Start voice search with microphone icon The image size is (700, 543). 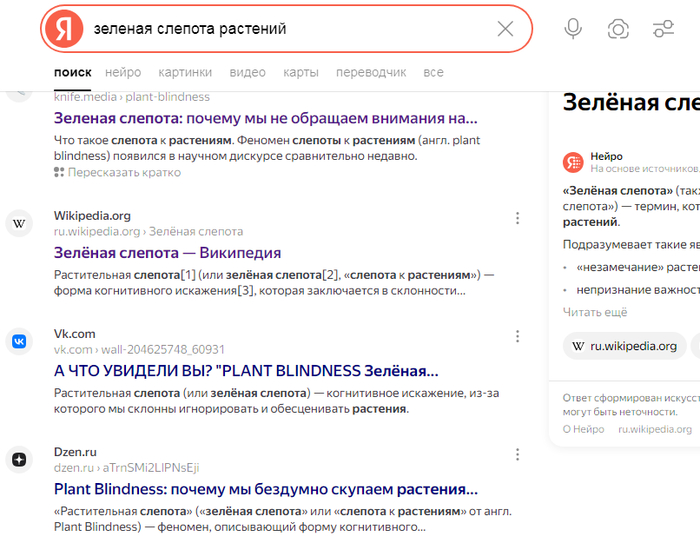coord(573,29)
